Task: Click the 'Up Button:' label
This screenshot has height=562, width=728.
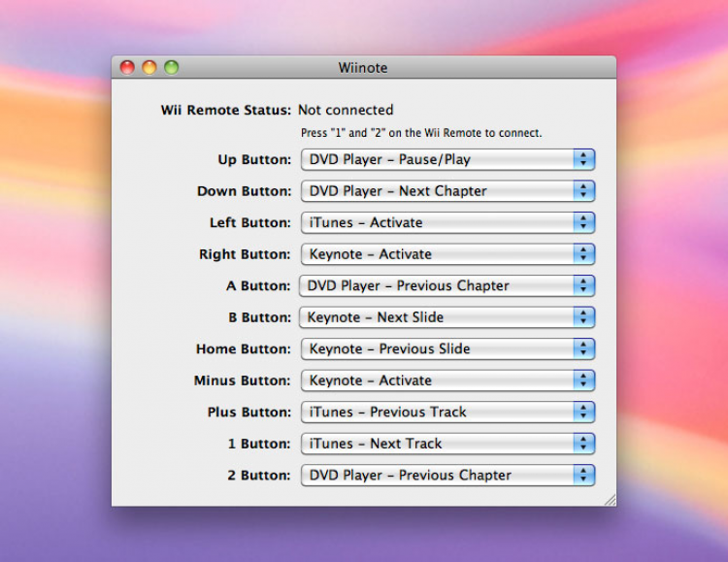Action: 254,160
